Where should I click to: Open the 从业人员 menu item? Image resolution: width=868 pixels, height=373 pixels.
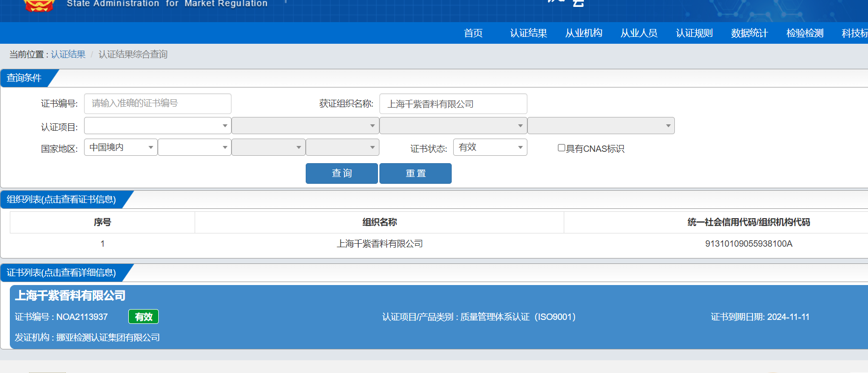639,33
